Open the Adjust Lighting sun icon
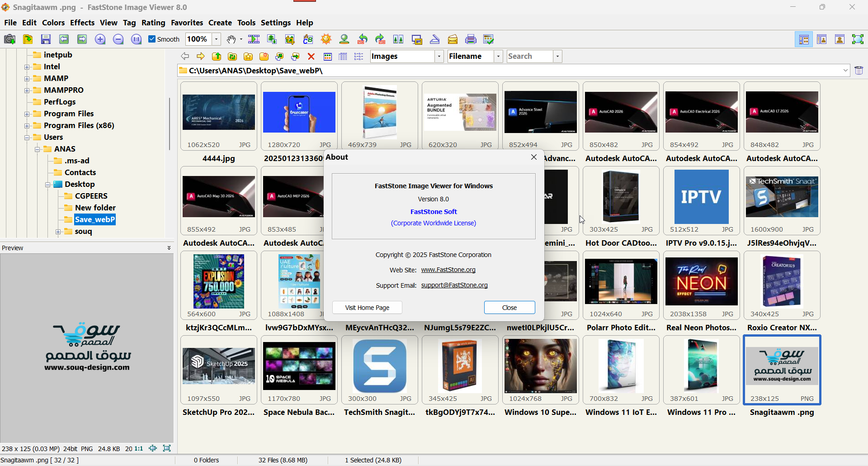The height and width of the screenshot is (466, 868). [x=326, y=39]
